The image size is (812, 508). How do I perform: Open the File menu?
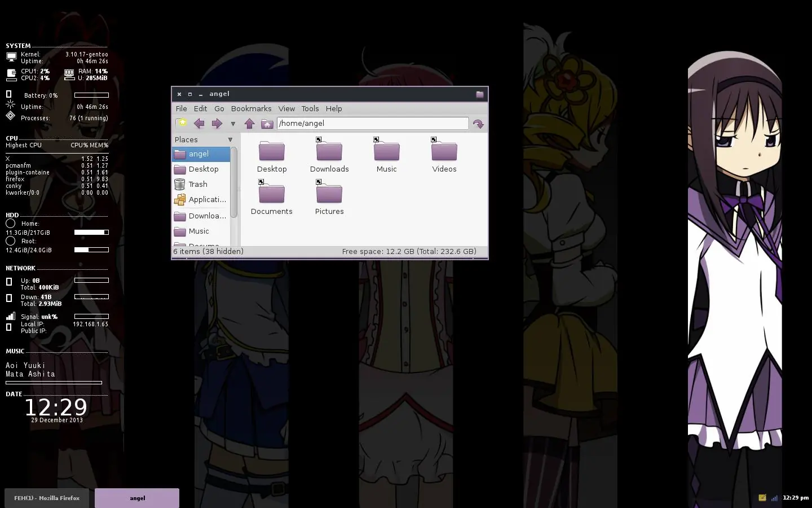point(182,109)
